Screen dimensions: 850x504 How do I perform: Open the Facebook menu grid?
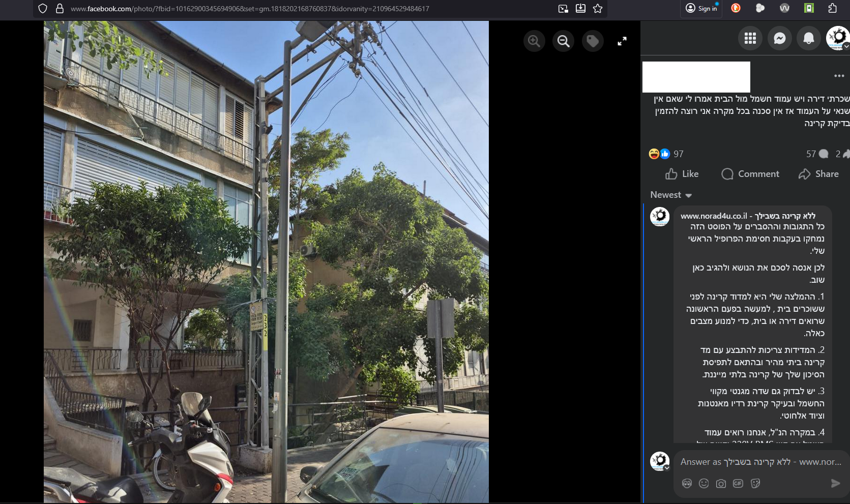click(x=750, y=38)
